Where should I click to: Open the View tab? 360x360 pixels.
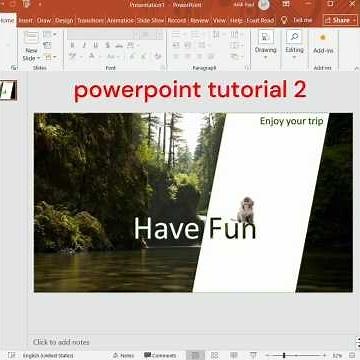pos(219,21)
